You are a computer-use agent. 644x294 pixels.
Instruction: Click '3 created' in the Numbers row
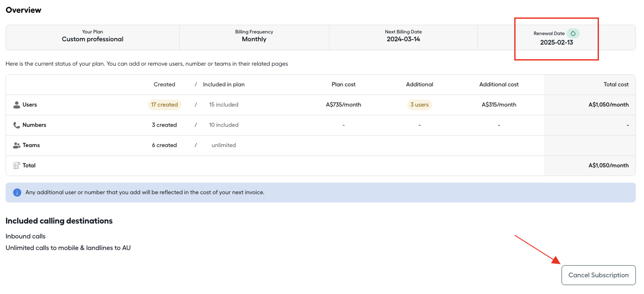pos(164,125)
